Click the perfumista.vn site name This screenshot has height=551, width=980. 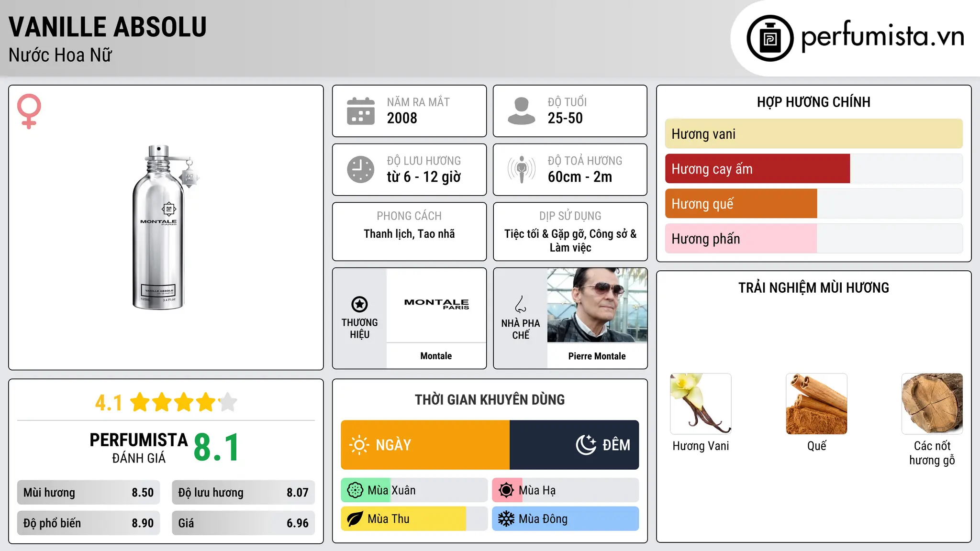tap(883, 37)
